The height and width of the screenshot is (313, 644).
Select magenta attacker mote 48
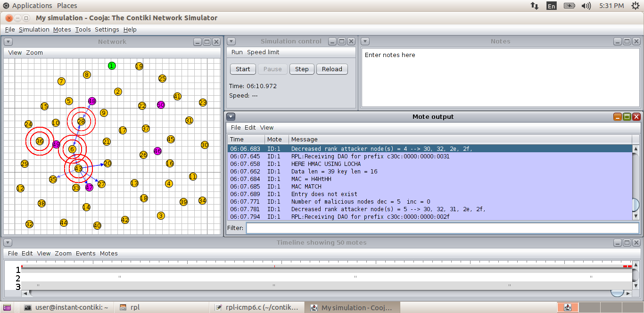[x=92, y=101]
